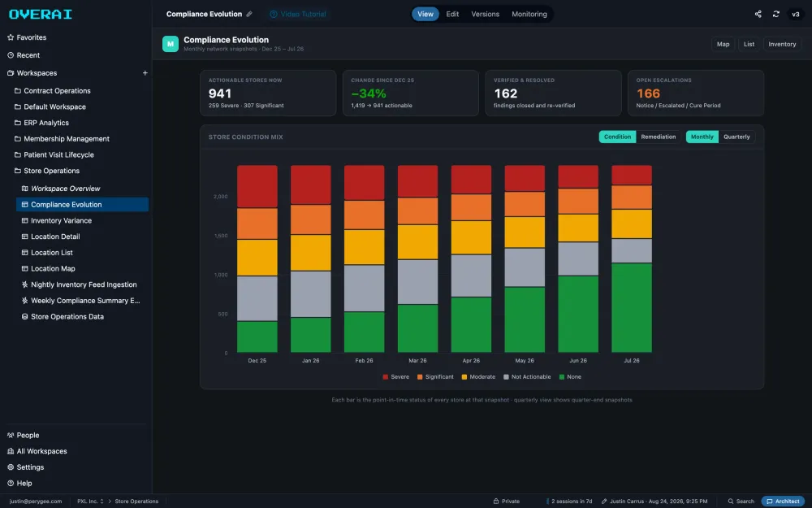Add a workspace with the plus icon
This screenshot has height=508, width=812.
click(x=145, y=73)
